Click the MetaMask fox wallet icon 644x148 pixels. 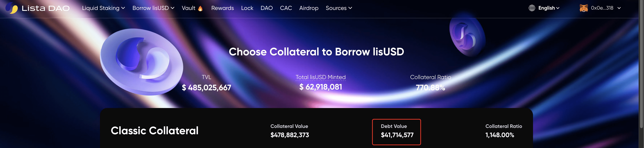pyautogui.click(x=584, y=8)
